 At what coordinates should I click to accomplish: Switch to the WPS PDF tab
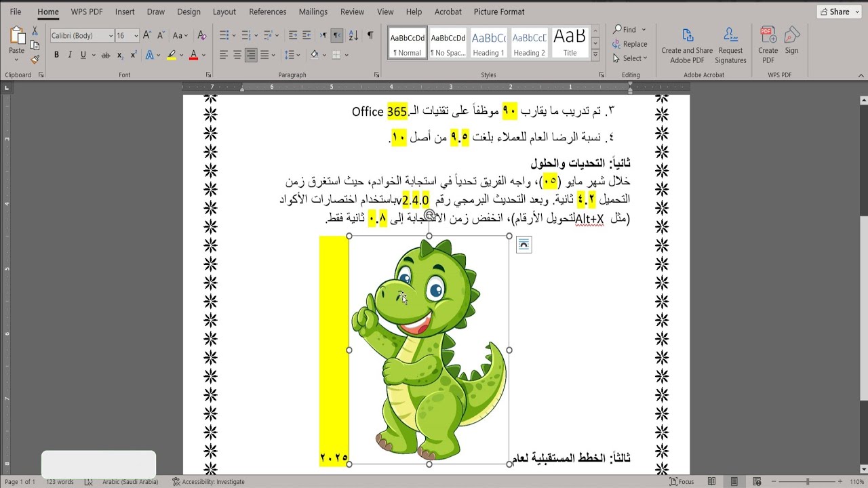(x=87, y=12)
